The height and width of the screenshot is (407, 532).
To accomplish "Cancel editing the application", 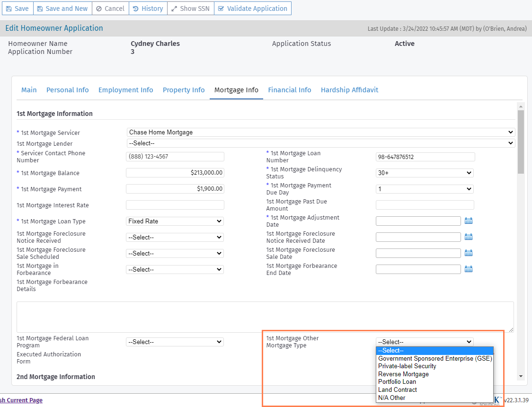I will tap(110, 9).
